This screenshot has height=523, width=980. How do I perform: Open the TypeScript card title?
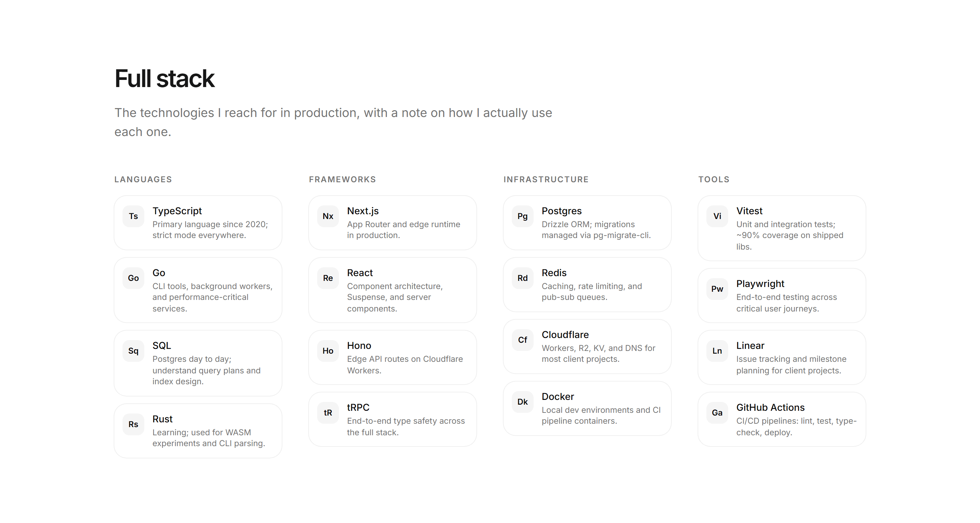177,211
